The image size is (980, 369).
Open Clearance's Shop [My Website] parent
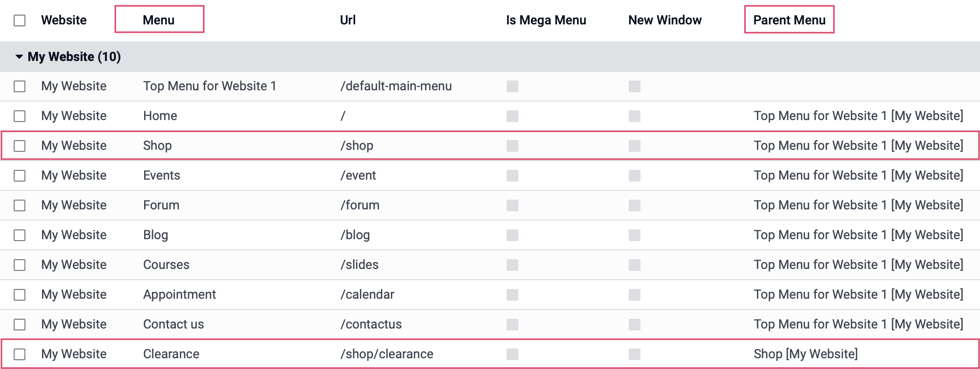pos(806,354)
